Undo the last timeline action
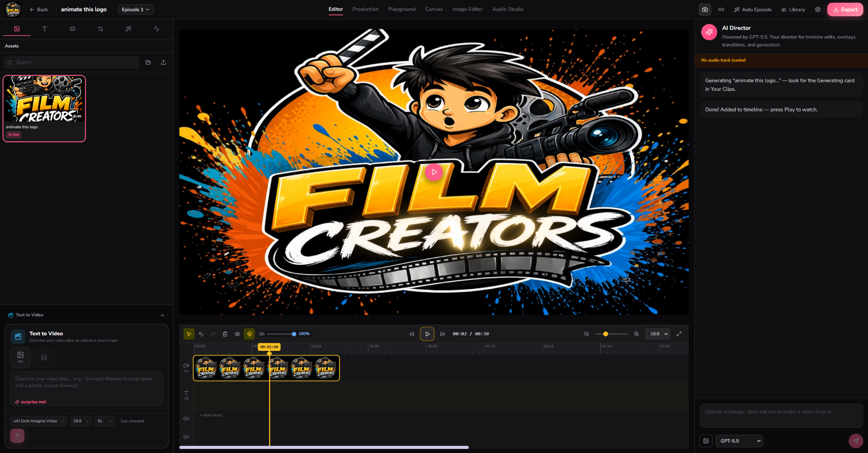Viewport: 868px width, 453px height. (201, 334)
